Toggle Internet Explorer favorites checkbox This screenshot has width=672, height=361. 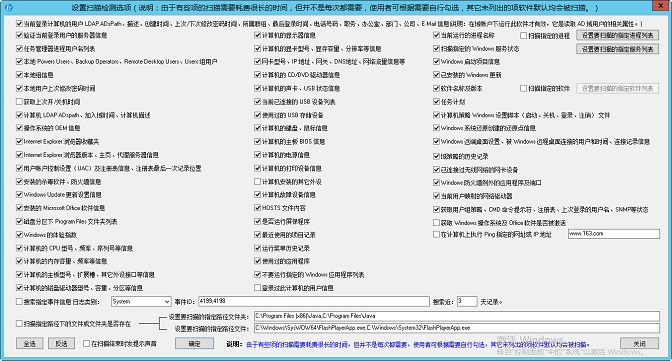19,141
